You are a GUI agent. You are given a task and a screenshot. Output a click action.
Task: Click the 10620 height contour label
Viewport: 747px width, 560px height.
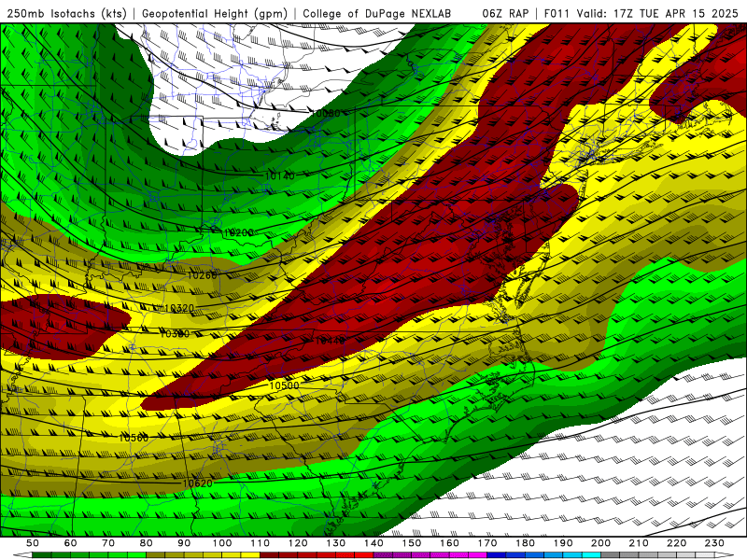click(197, 483)
